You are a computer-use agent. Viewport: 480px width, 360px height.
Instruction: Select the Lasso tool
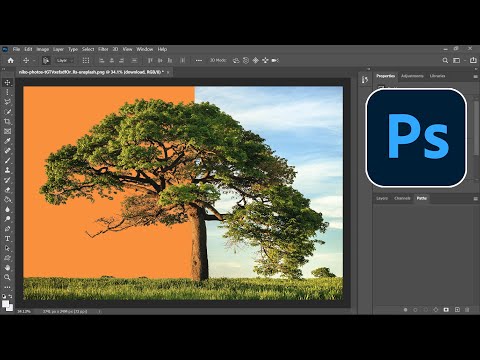pos(7,102)
